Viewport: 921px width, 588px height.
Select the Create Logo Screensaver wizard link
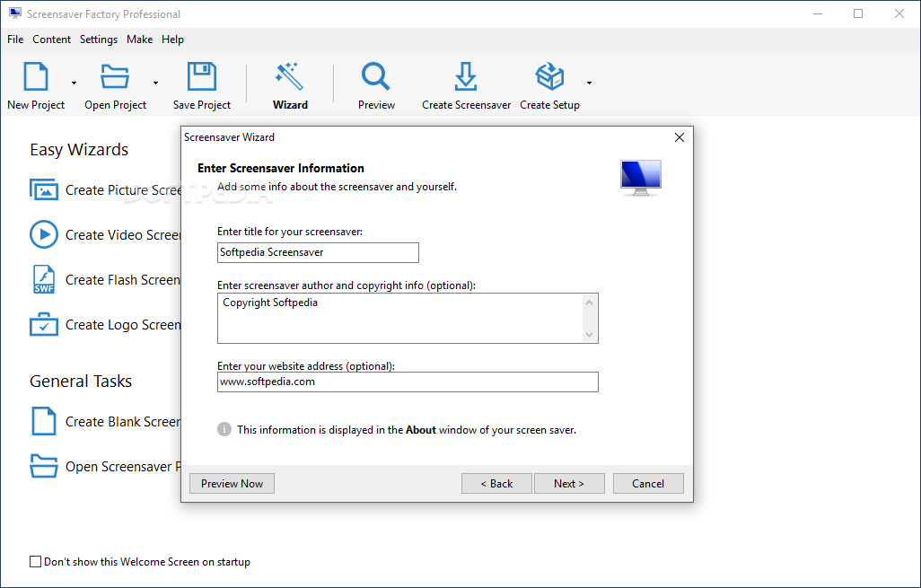[123, 325]
